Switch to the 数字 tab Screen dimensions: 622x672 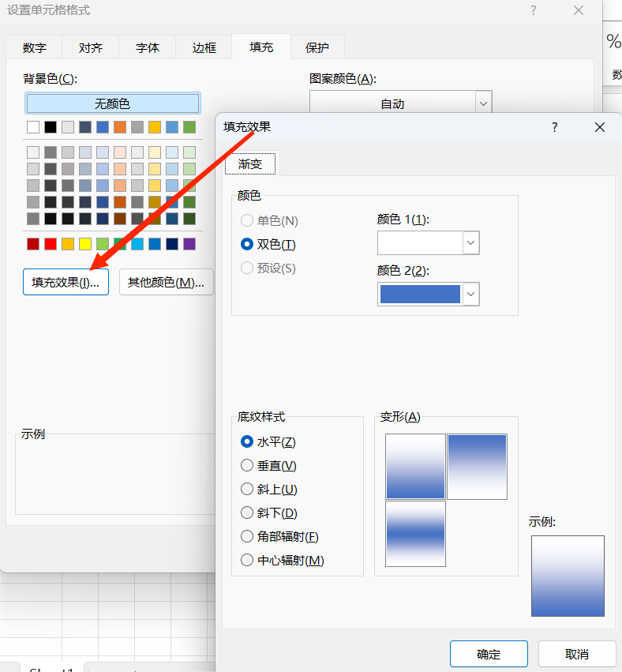(x=34, y=47)
